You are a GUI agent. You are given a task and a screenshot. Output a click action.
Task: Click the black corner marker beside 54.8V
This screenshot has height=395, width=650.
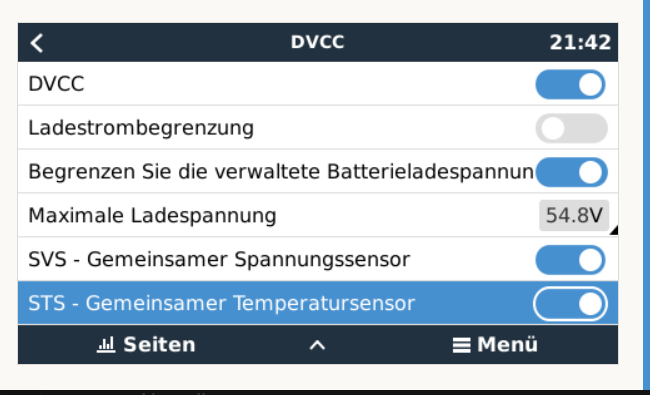(614, 230)
